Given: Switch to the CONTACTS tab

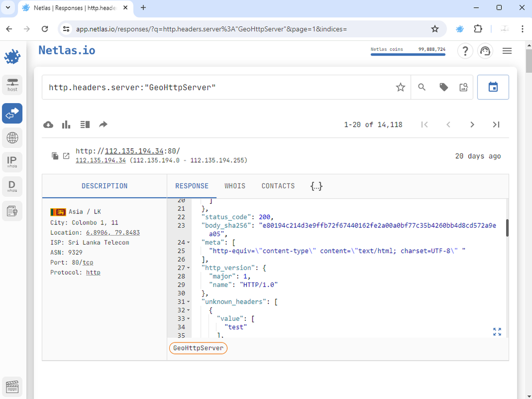Looking at the screenshot, I should (x=278, y=186).
